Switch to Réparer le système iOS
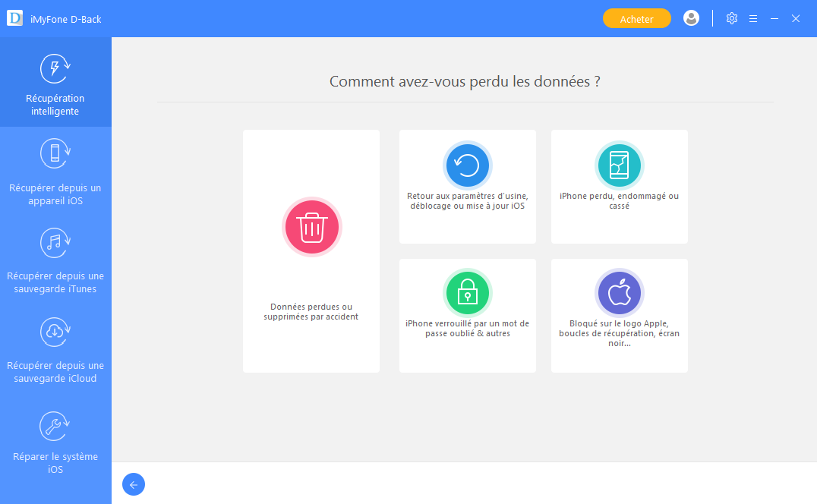 click(55, 463)
